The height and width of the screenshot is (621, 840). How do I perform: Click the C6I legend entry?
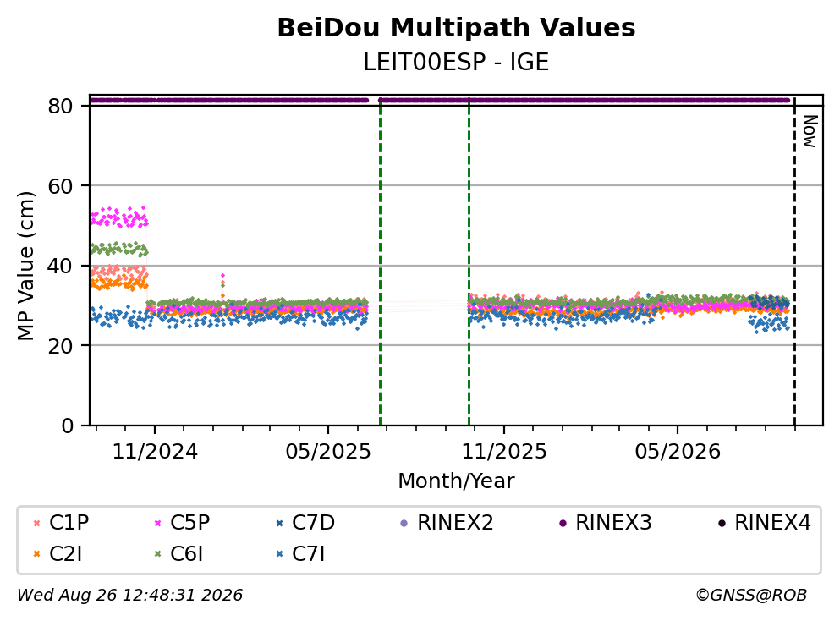pos(179,554)
